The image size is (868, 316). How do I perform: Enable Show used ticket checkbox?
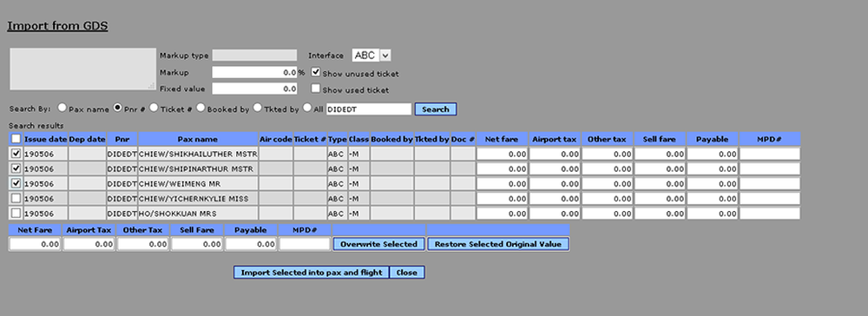point(316,88)
